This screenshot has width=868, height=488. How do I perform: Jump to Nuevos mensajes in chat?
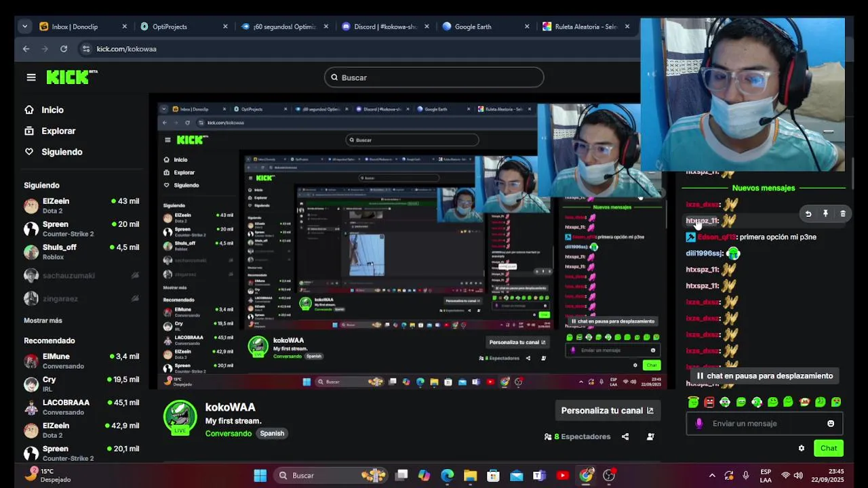pyautogui.click(x=764, y=188)
